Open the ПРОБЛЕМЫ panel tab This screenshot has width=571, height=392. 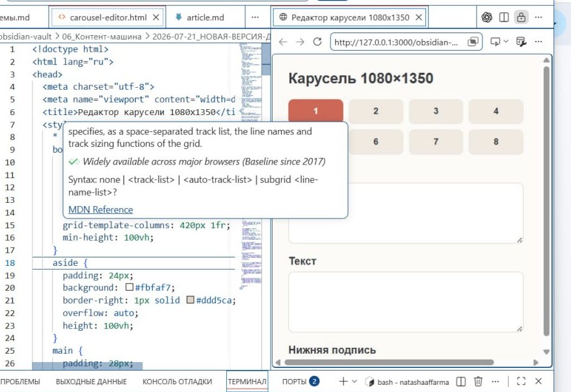20,382
